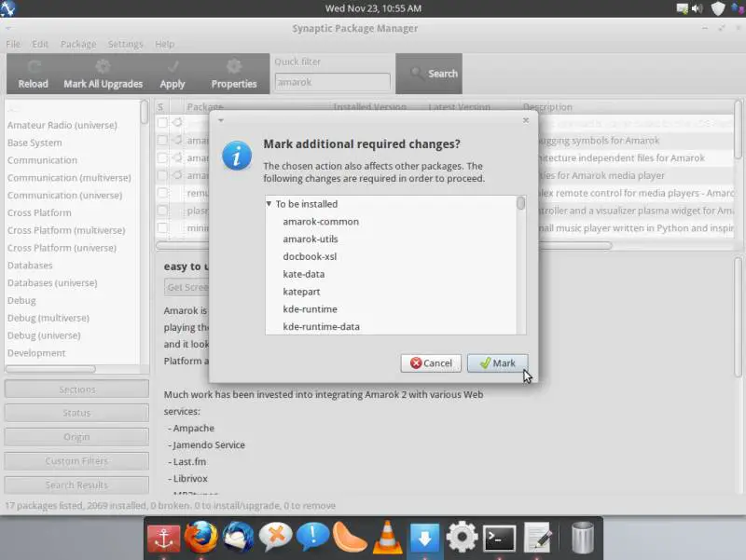Open the chat bubble with orange X
Image resolution: width=746 pixels, height=560 pixels.
[x=275, y=538]
